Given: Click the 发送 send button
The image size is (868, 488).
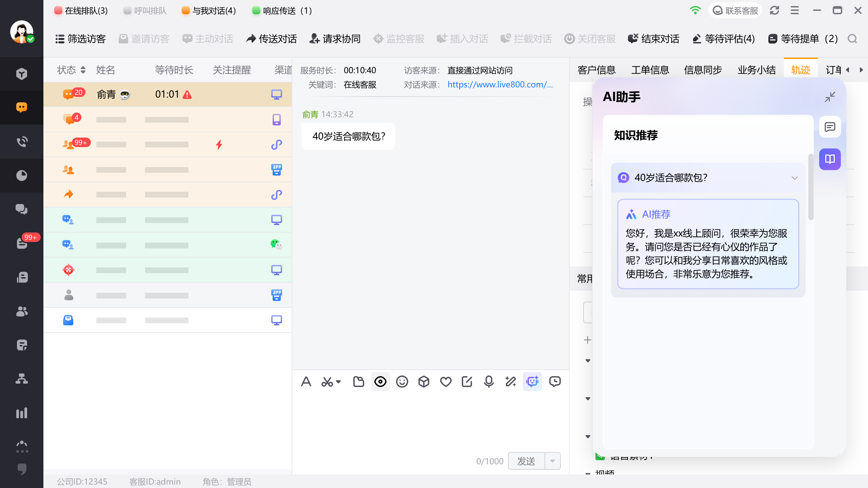Looking at the screenshot, I should tap(526, 461).
